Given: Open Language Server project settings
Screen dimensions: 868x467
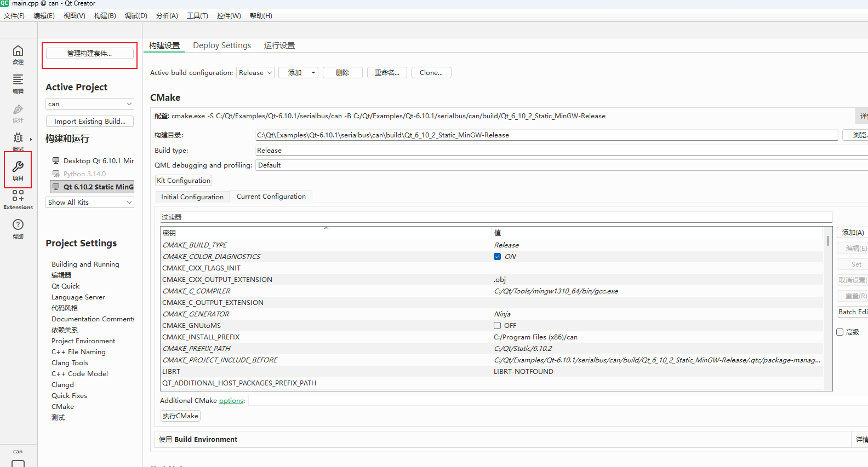Looking at the screenshot, I should pyautogui.click(x=78, y=297).
